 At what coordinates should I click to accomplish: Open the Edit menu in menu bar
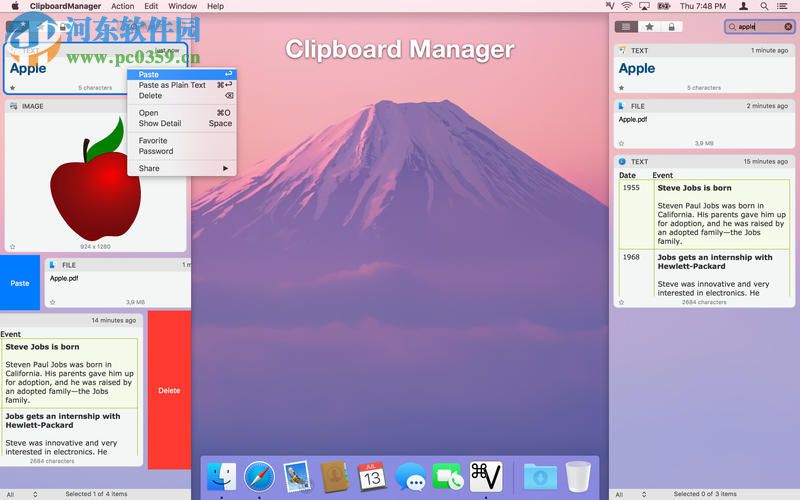click(x=151, y=6)
